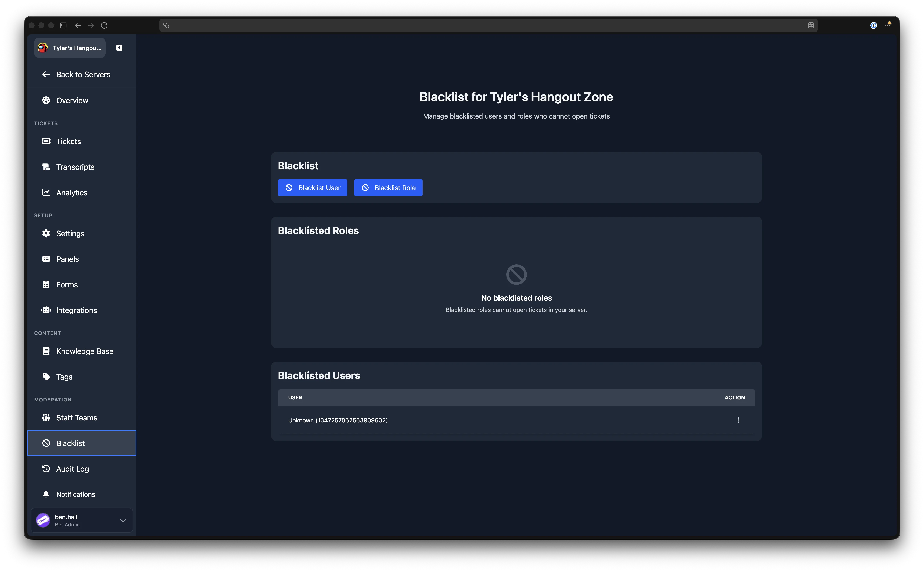Click the Blacklist Role button

point(388,188)
